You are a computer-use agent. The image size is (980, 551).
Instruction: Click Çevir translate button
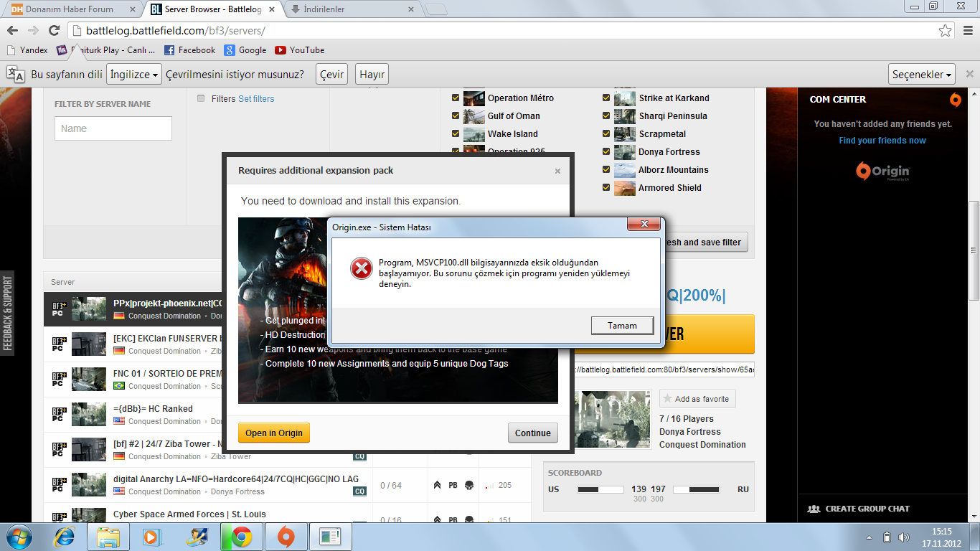coord(331,75)
